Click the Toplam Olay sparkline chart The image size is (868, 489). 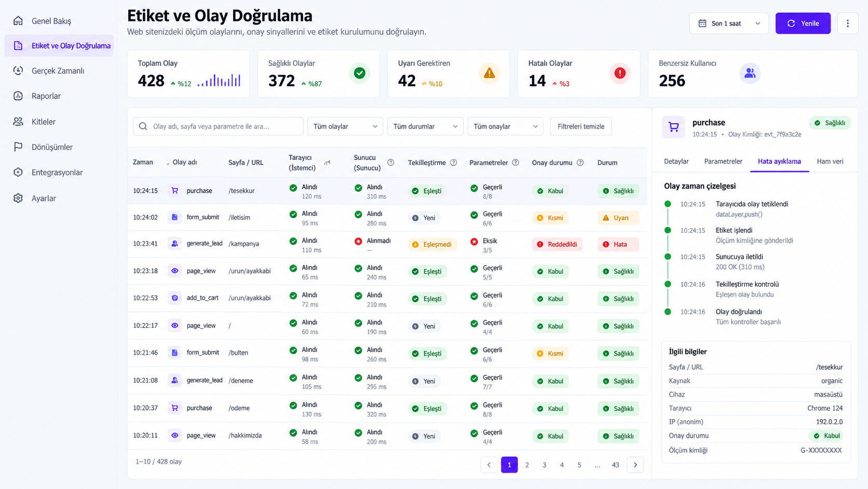pyautogui.click(x=219, y=80)
